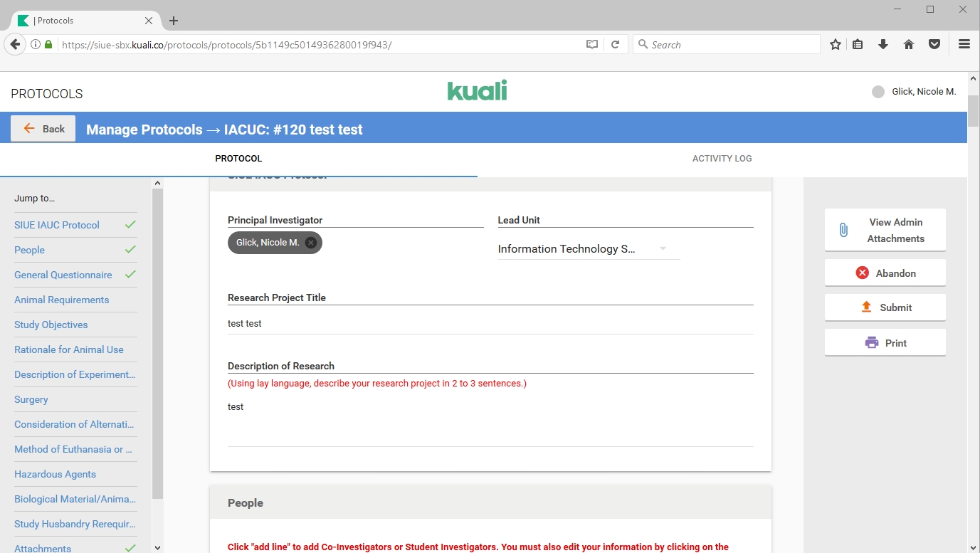Viewport: 980px width, 553px height.
Task: Click the red Abandon x icon
Action: (862, 273)
